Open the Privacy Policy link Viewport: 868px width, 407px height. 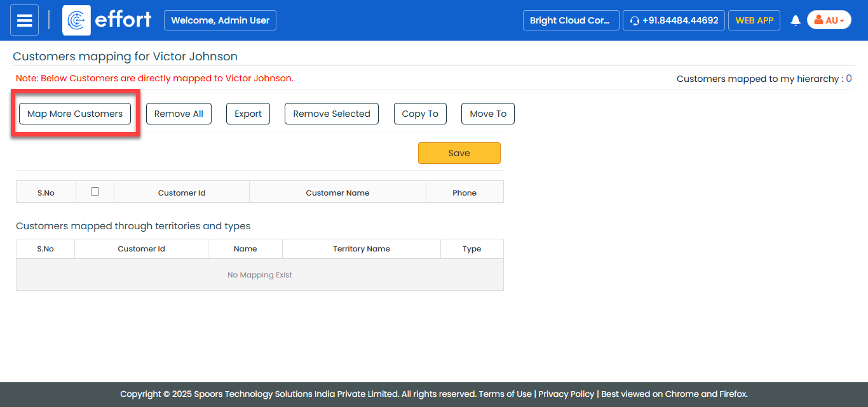click(x=566, y=394)
